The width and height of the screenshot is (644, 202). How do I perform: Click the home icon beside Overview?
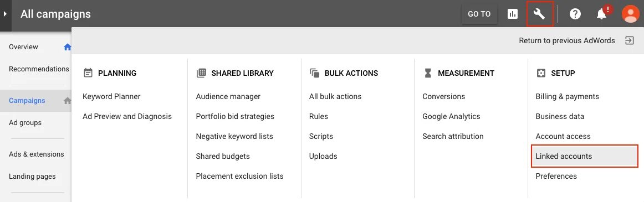tap(68, 46)
